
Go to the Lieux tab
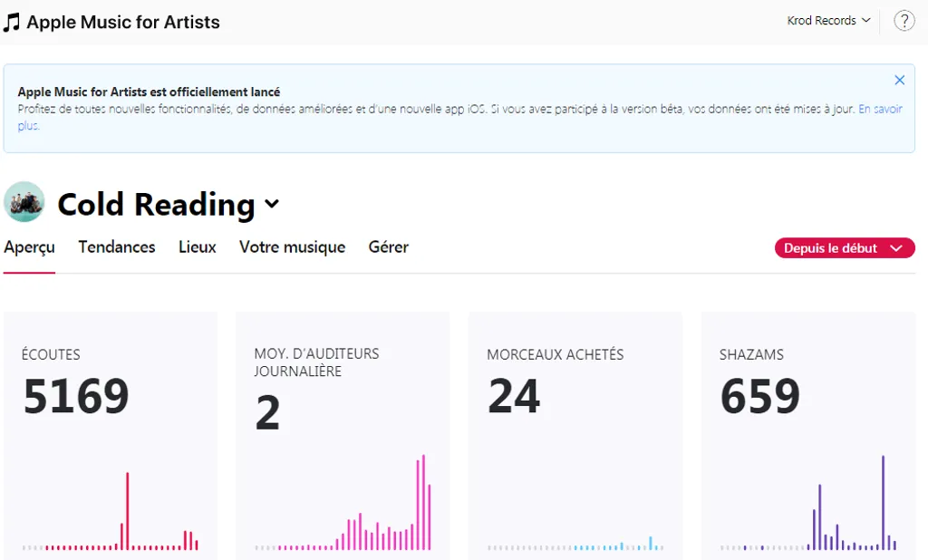(x=198, y=247)
